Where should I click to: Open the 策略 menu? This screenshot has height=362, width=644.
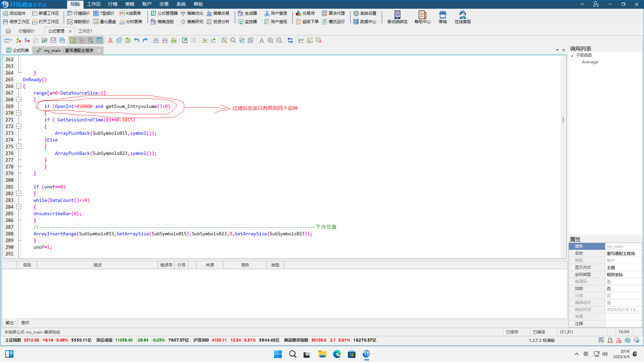click(x=129, y=4)
